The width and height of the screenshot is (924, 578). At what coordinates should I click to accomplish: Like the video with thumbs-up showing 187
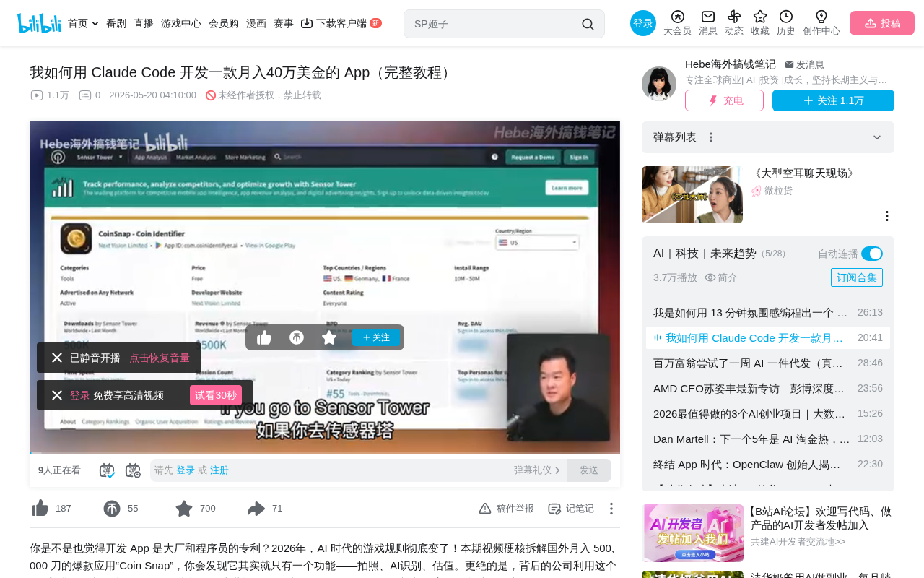[x=40, y=509]
